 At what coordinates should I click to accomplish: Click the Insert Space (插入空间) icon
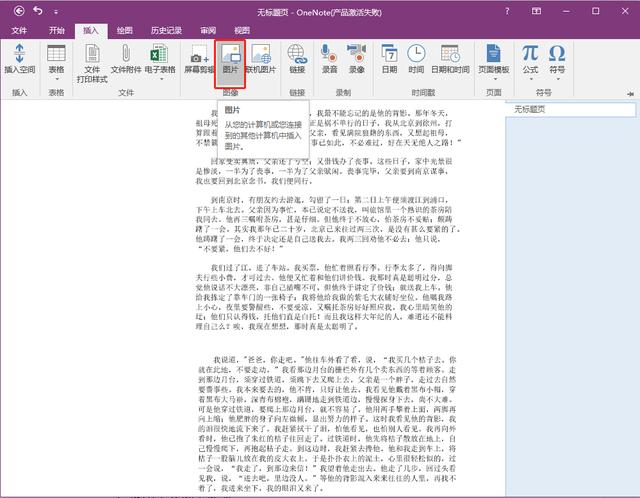tap(19, 53)
